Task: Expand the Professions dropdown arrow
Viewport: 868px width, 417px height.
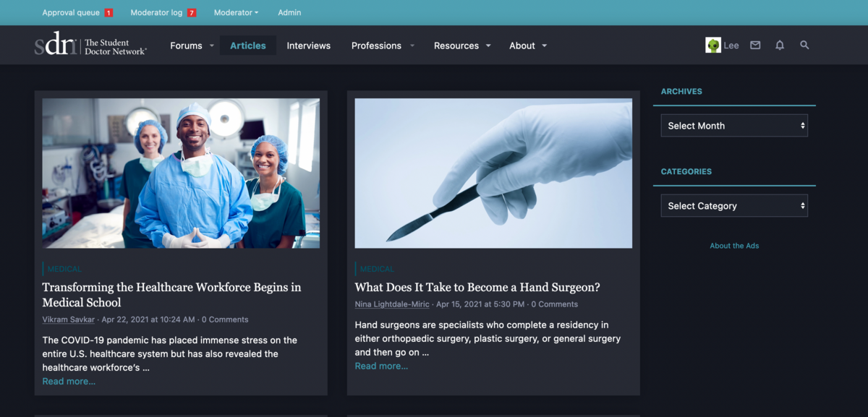Action: tap(412, 46)
